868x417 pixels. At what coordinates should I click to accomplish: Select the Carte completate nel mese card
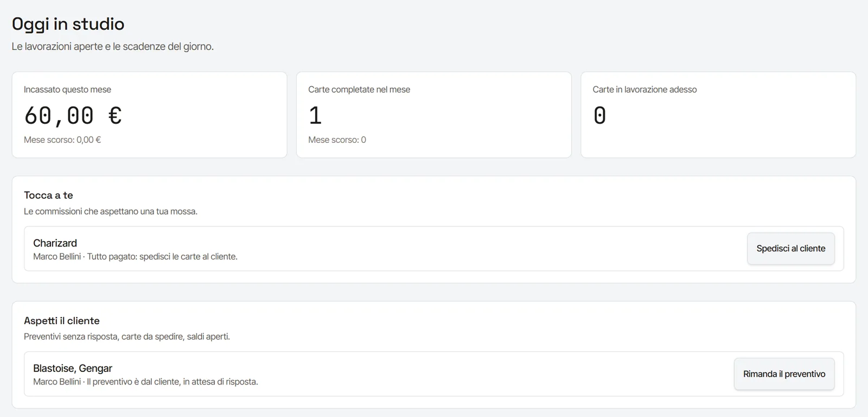pyautogui.click(x=433, y=115)
